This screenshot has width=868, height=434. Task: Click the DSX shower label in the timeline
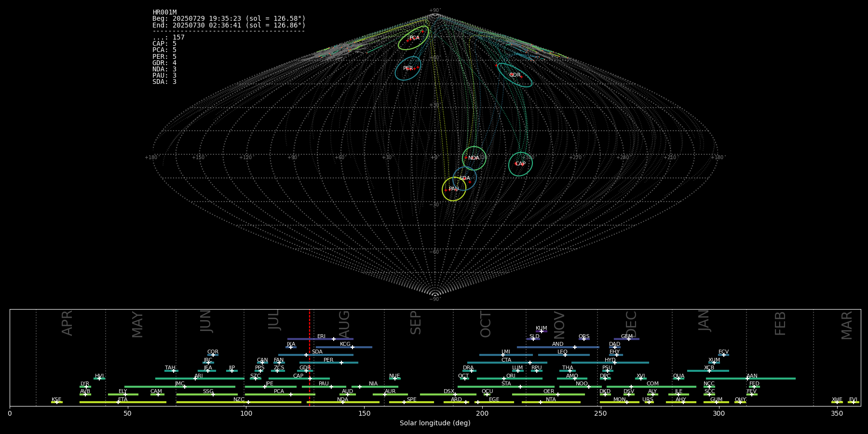(x=449, y=392)
